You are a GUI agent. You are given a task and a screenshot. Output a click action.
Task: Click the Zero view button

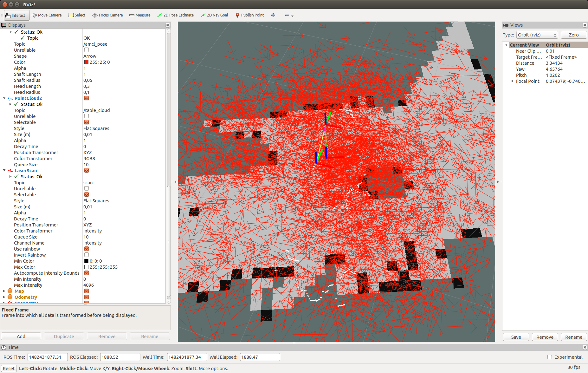574,35
